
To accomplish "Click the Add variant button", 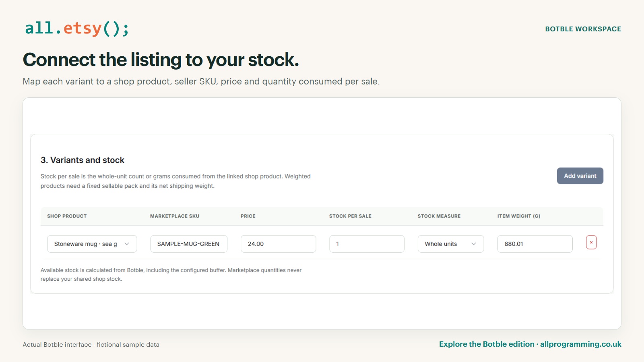I will click(580, 176).
